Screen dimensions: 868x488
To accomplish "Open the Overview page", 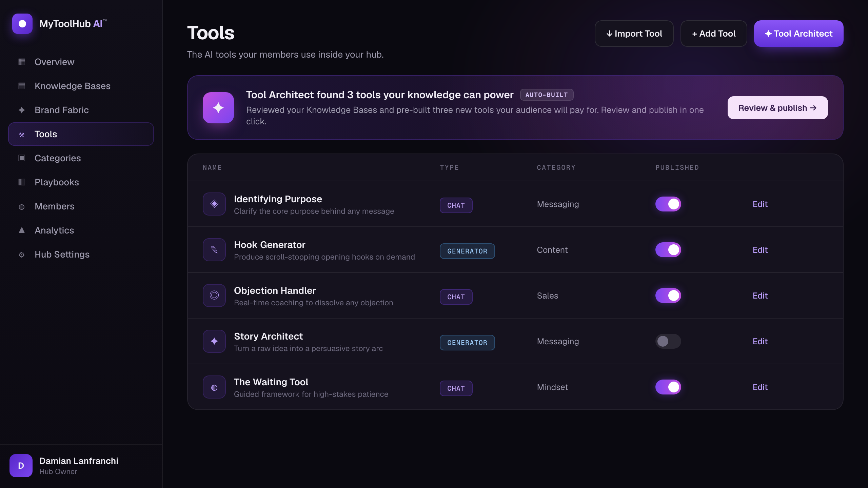I will (81, 62).
